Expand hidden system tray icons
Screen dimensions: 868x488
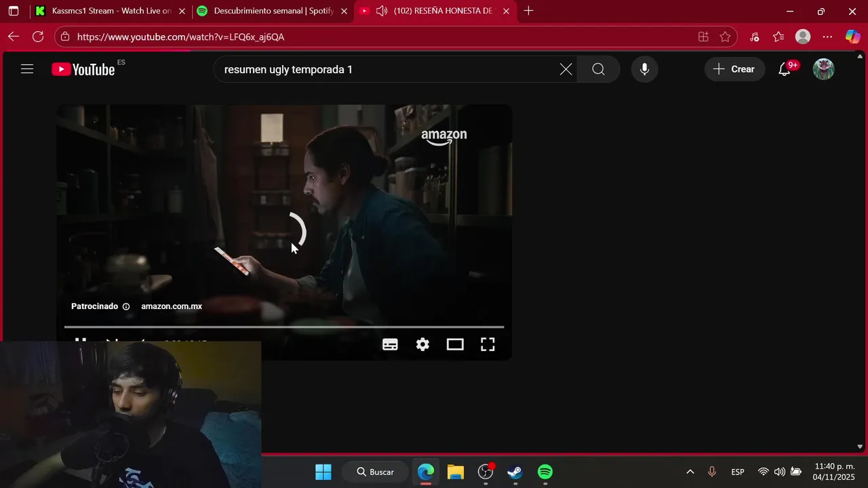[x=690, y=472]
